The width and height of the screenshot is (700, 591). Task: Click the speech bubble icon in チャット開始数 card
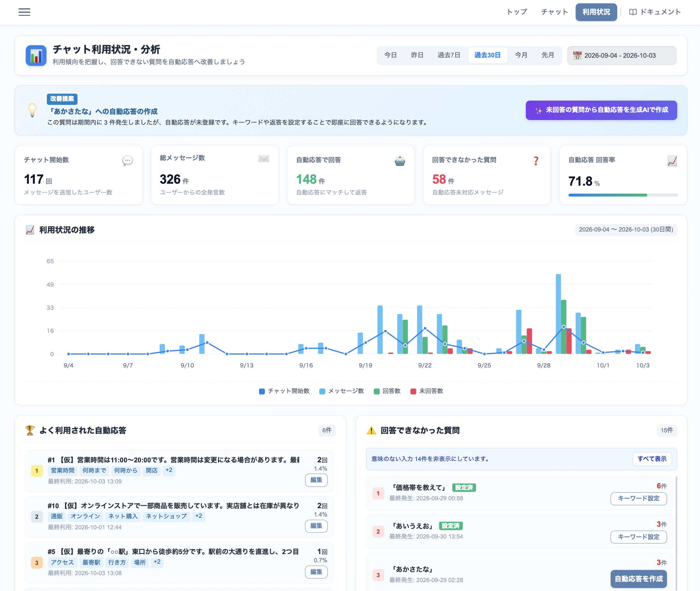(x=127, y=161)
